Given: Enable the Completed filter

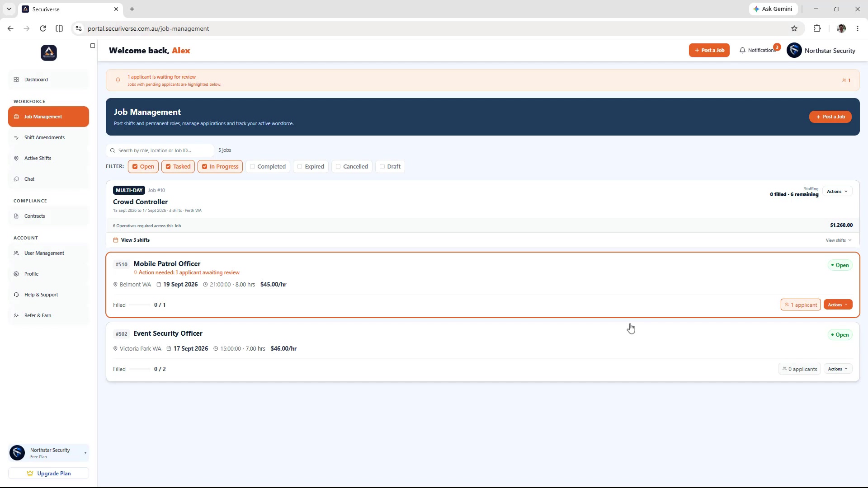Looking at the screenshot, I should 268,167.
